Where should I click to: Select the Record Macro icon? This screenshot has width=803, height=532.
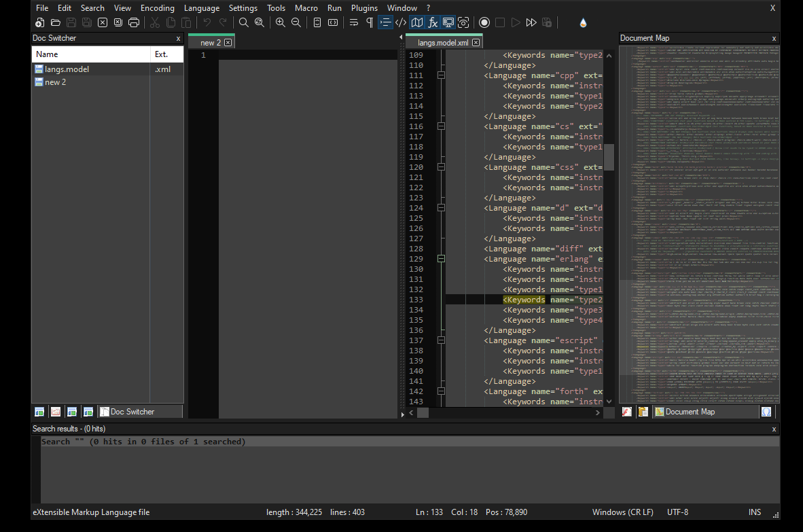(484, 22)
